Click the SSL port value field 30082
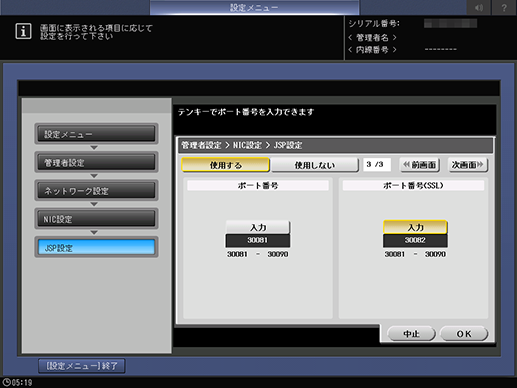This screenshot has height=388, width=517. point(415,240)
